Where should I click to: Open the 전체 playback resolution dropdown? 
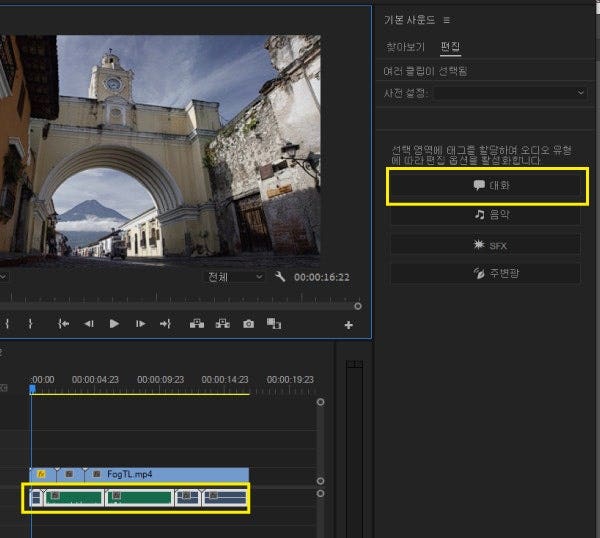point(234,276)
